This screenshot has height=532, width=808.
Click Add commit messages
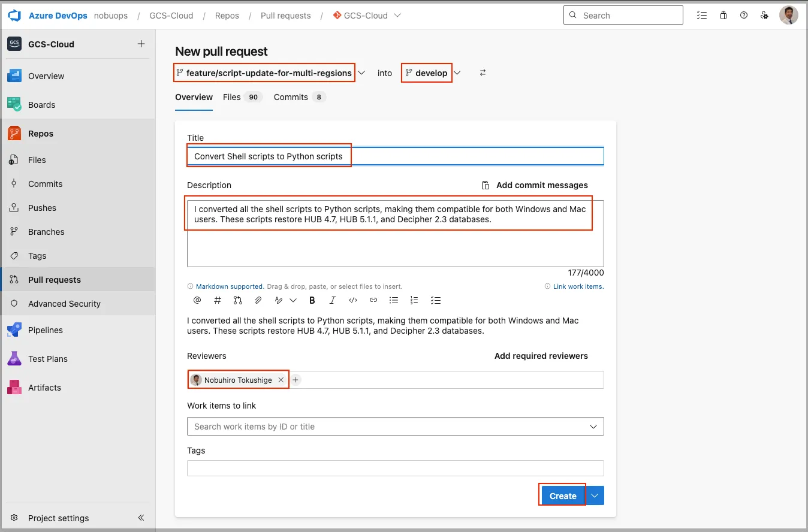(x=535, y=185)
